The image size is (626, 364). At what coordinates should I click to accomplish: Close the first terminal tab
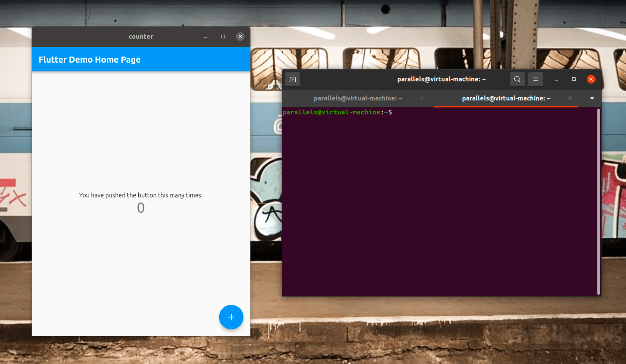pyautogui.click(x=421, y=98)
